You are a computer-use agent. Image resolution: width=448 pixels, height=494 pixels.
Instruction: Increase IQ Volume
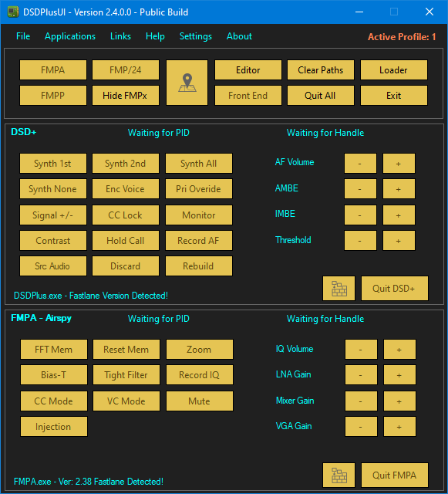[399, 349]
